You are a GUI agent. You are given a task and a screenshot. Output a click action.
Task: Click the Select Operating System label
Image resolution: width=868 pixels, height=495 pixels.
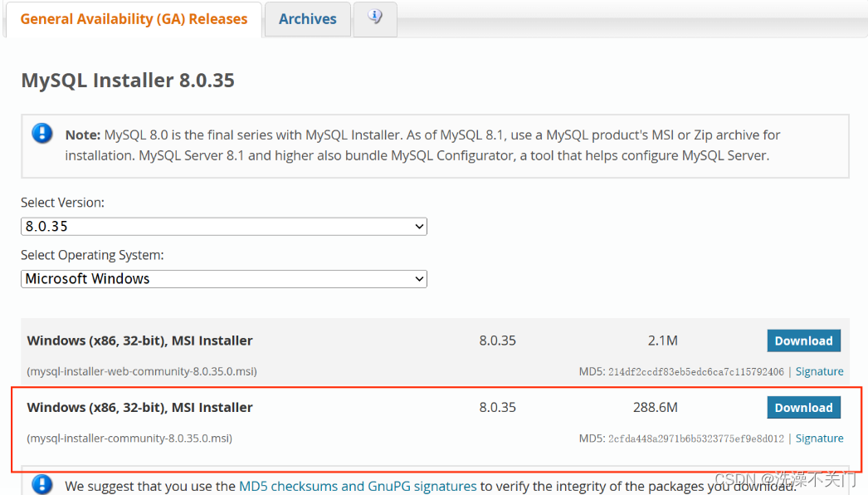pyautogui.click(x=92, y=255)
